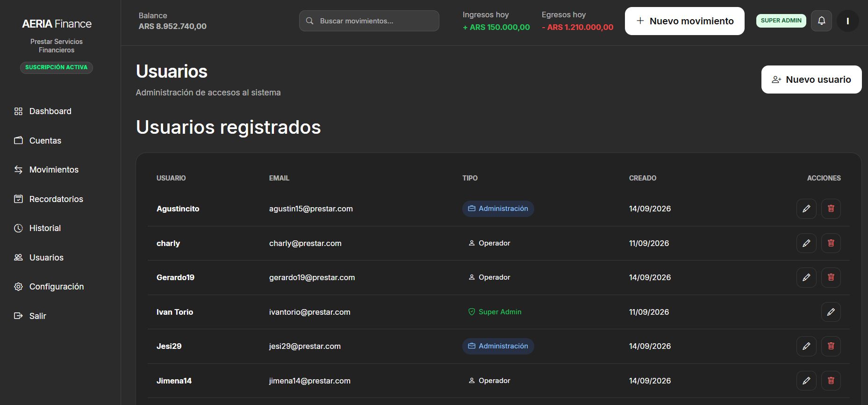Delete user Jimena14
This screenshot has height=405, width=868.
click(831, 381)
